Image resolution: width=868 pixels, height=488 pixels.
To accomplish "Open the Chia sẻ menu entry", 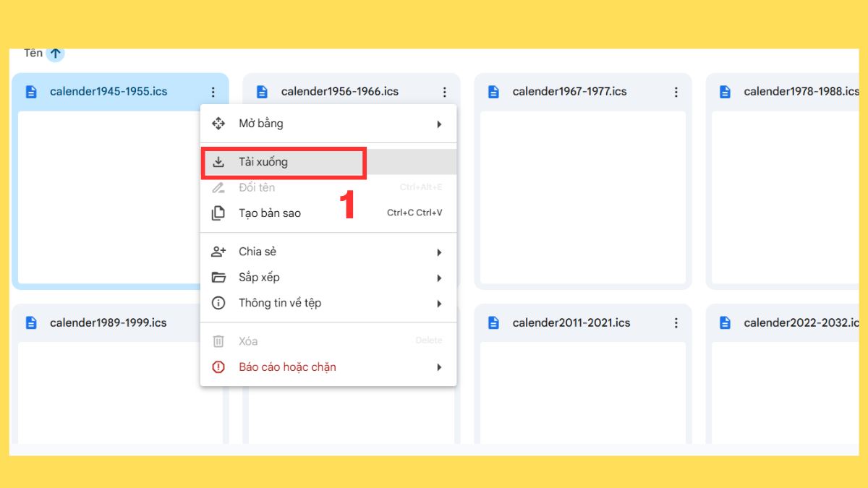I will pos(328,252).
